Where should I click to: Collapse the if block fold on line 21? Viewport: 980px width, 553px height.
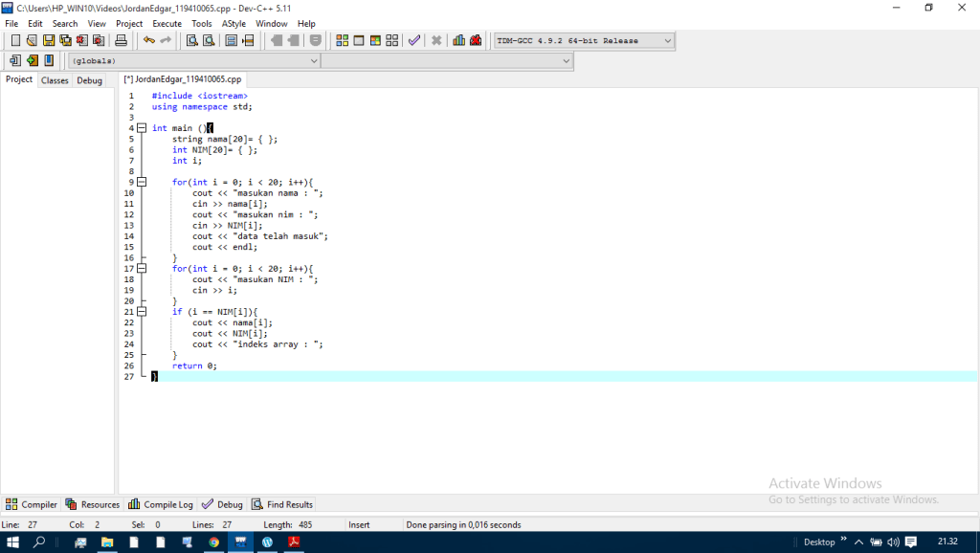tap(142, 312)
